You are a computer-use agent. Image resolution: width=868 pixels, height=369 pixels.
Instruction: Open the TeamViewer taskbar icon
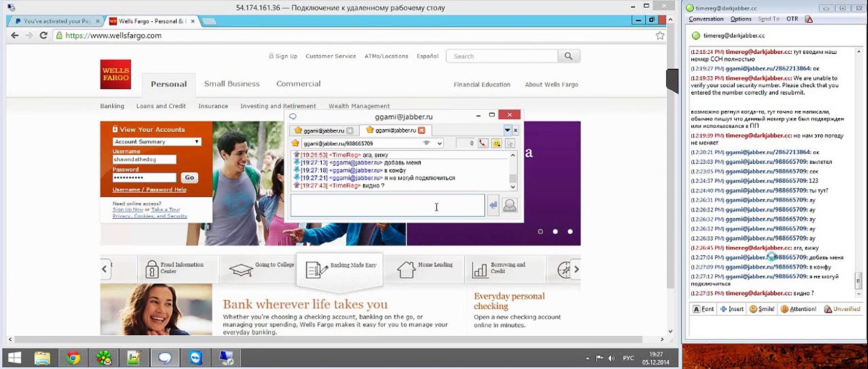[196, 358]
